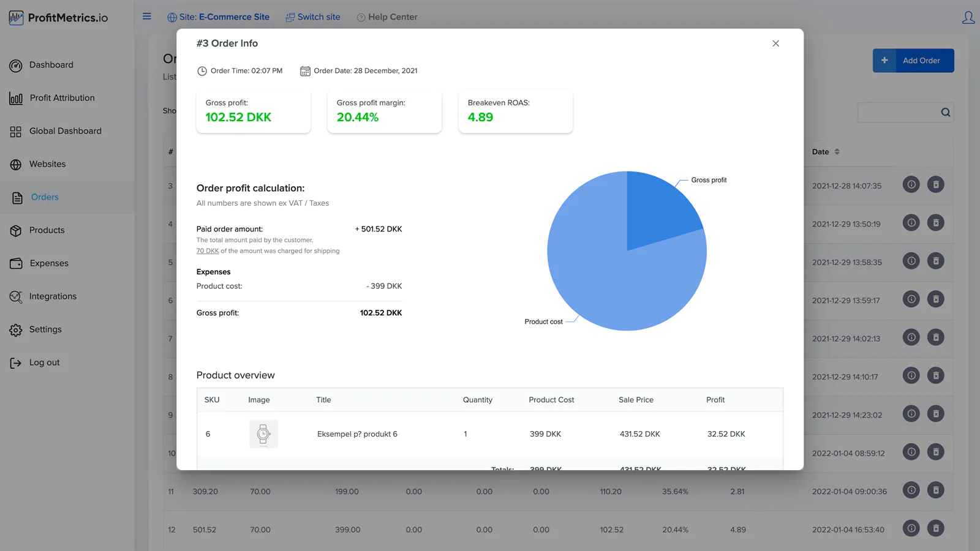Click product title Eksempel p? produkt 6
The height and width of the screenshot is (551, 980).
(x=357, y=434)
